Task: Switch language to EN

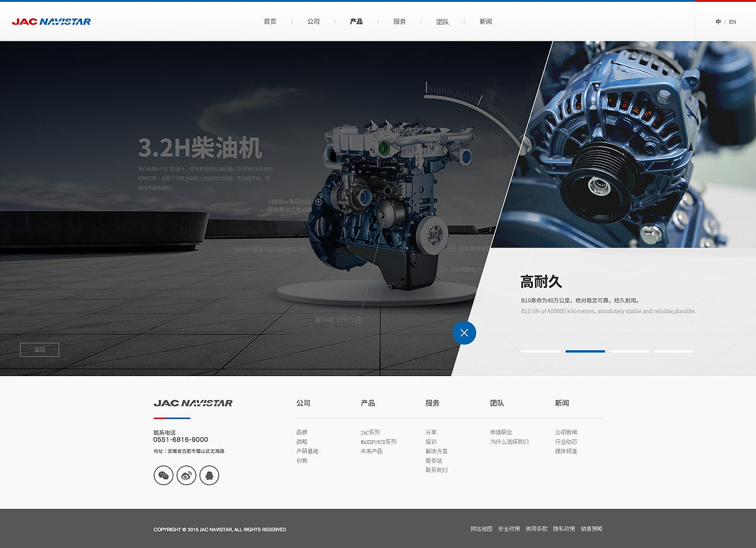Action: click(733, 22)
